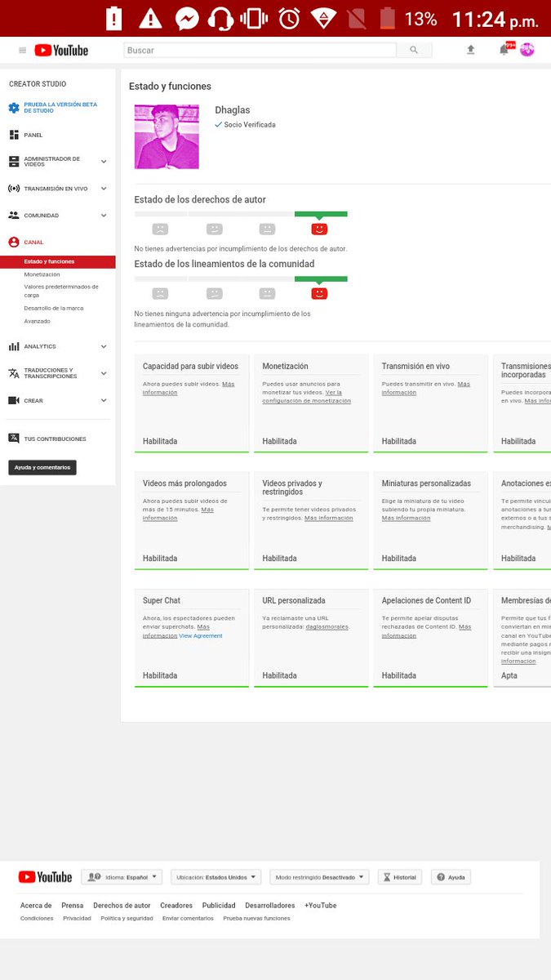Click Historial button in footer

(x=400, y=877)
